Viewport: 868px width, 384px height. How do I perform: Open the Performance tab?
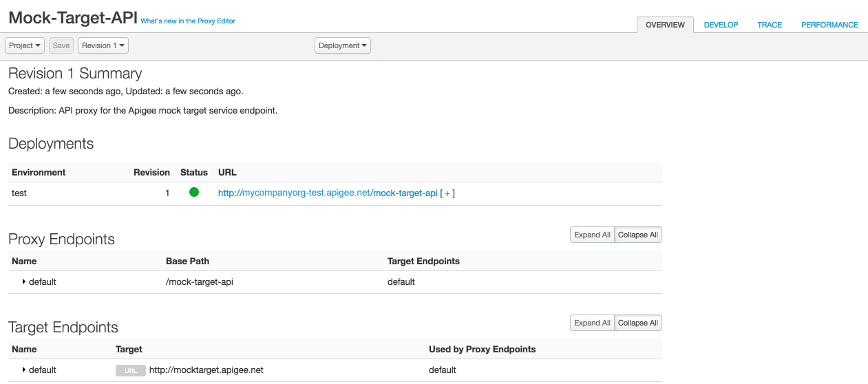click(x=829, y=25)
